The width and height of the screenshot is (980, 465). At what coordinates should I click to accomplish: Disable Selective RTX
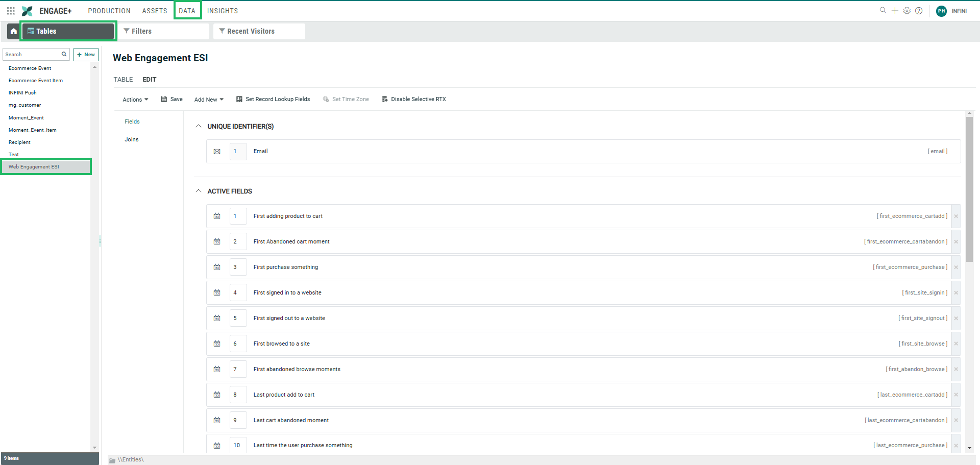(413, 100)
